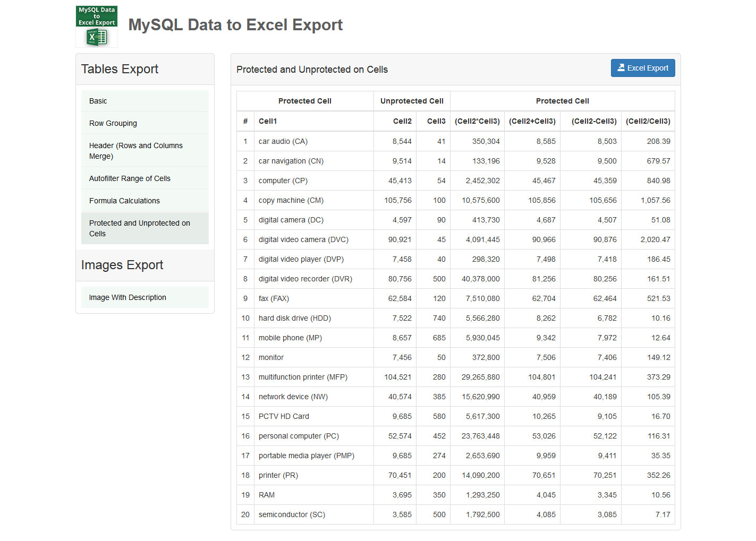Click the Tables Export section heading
This screenshot has width=756, height=541.
[119, 69]
